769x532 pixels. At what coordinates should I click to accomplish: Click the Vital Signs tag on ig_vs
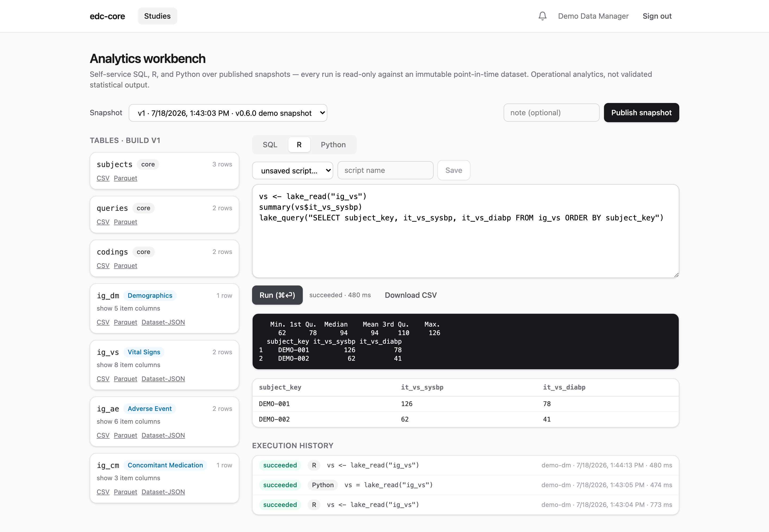click(144, 352)
